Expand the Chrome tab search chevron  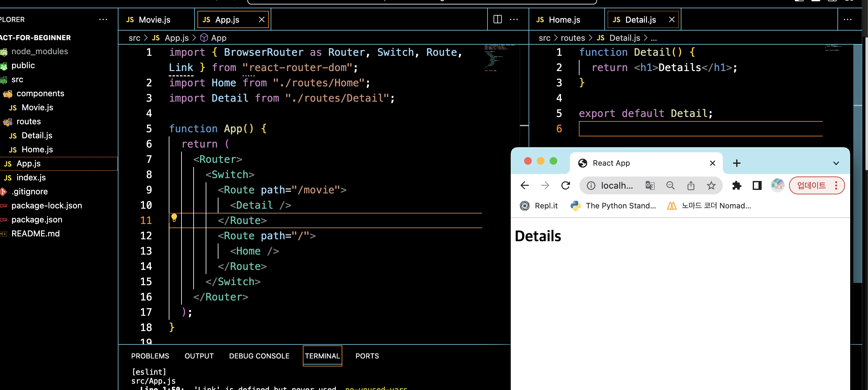[836, 163]
